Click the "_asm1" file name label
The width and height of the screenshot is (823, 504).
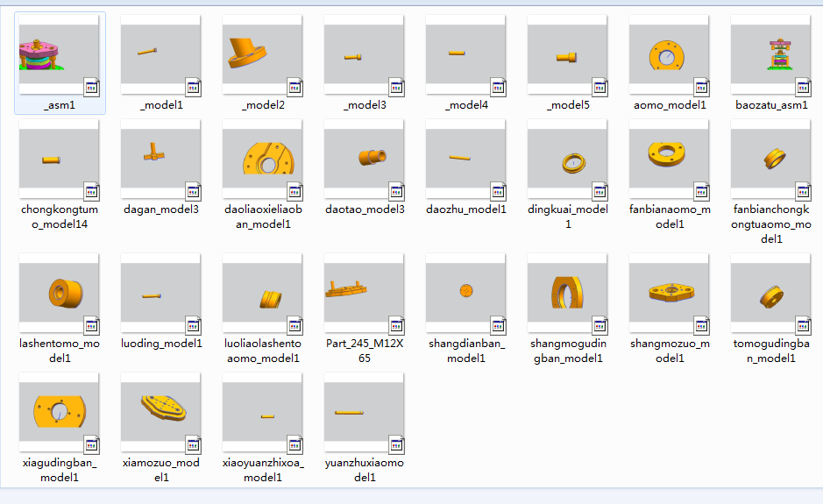coord(60,105)
